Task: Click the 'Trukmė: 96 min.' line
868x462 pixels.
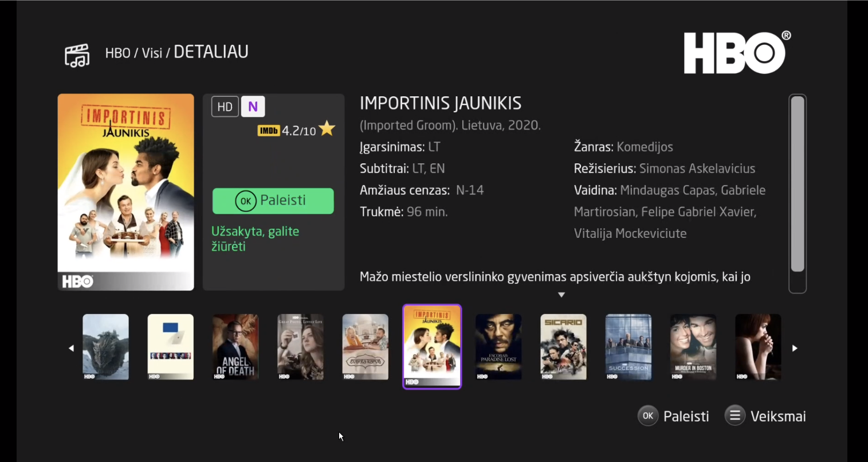Action: 404,212
